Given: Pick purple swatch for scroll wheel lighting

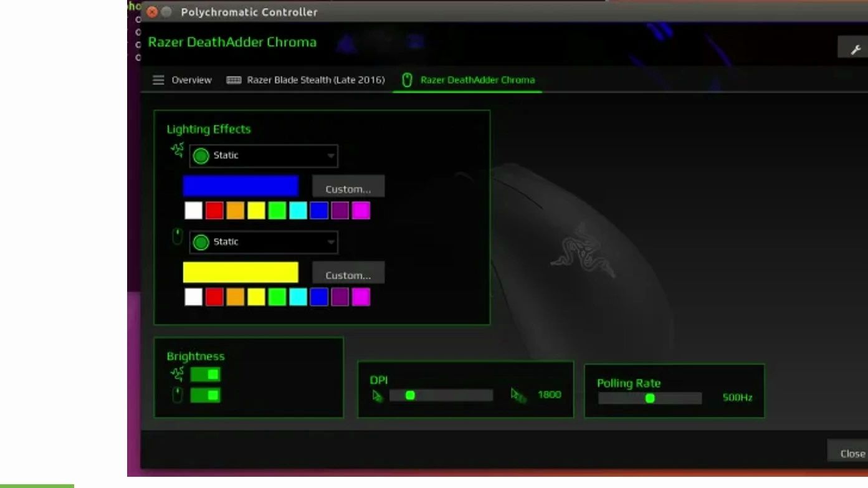Looking at the screenshot, I should tap(340, 297).
